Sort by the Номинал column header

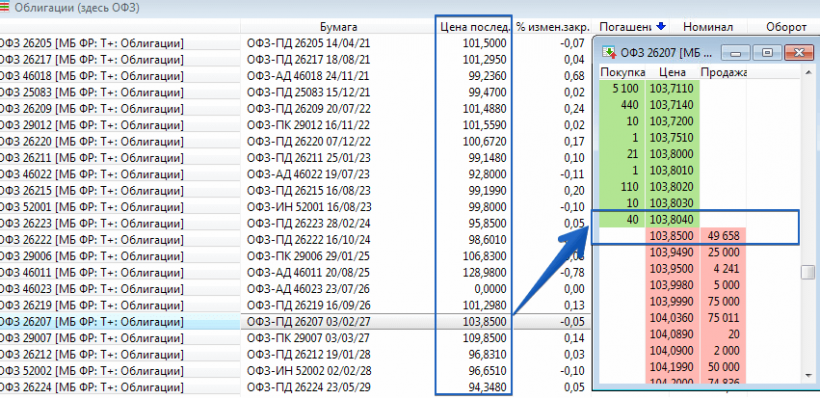[x=708, y=27]
